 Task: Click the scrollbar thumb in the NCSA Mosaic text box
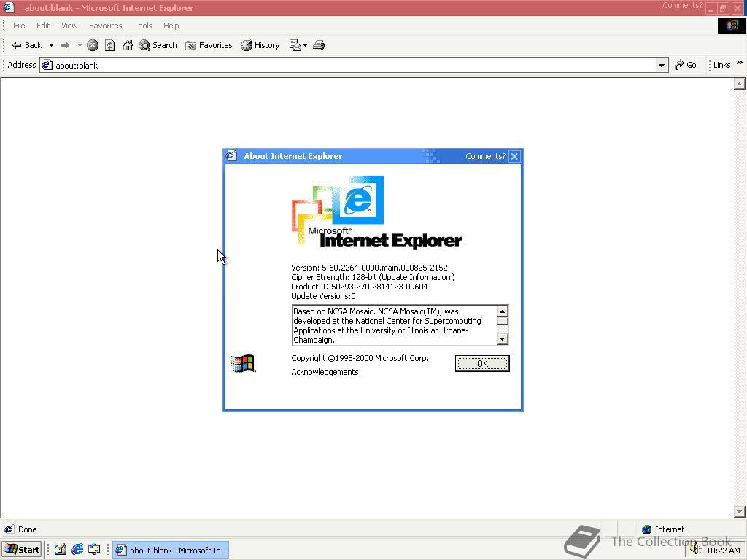(502, 321)
